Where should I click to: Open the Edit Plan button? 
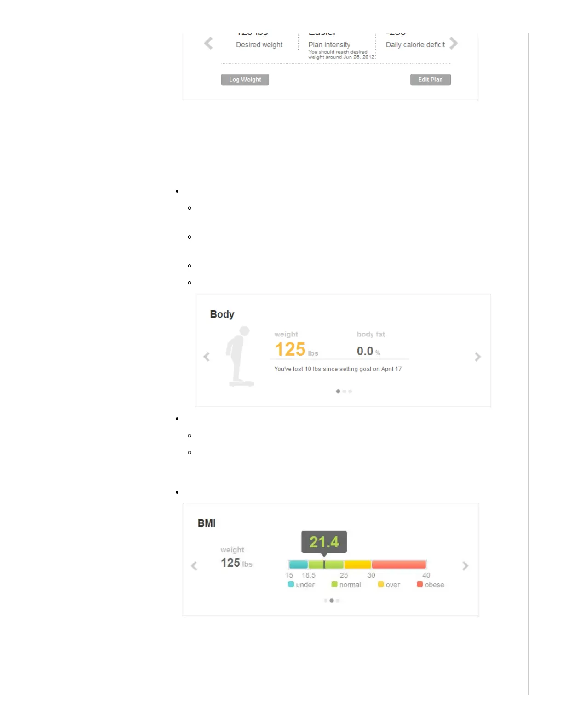pos(430,80)
